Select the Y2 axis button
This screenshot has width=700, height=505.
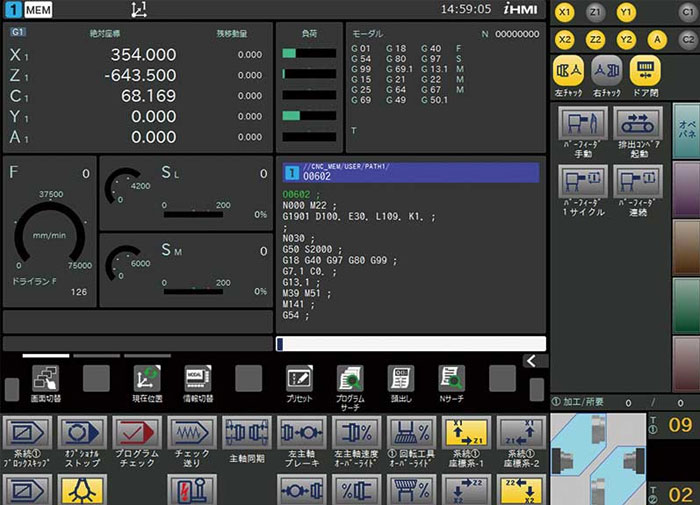(x=626, y=39)
